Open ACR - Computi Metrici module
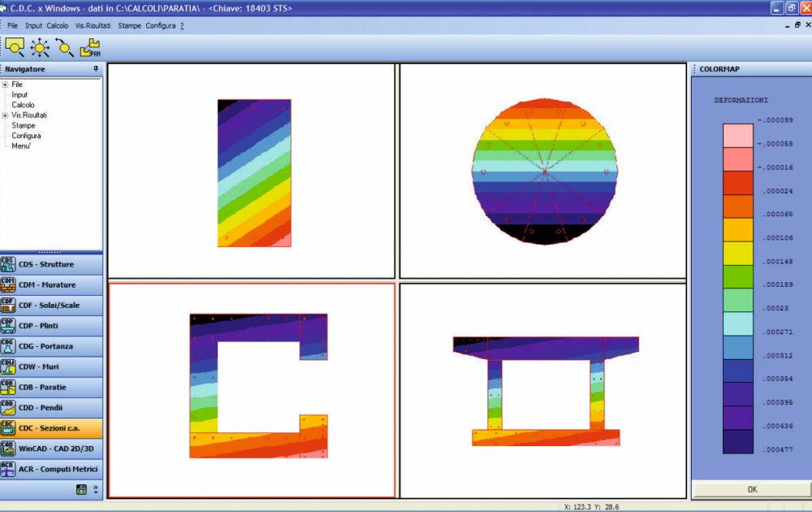Viewport: 812px width, 512px height. [x=51, y=469]
